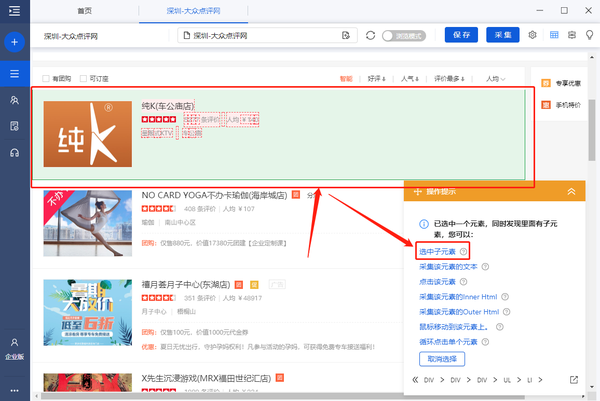
Task: Switch to the 深圳-大众点评网 tab
Action: pos(194,11)
